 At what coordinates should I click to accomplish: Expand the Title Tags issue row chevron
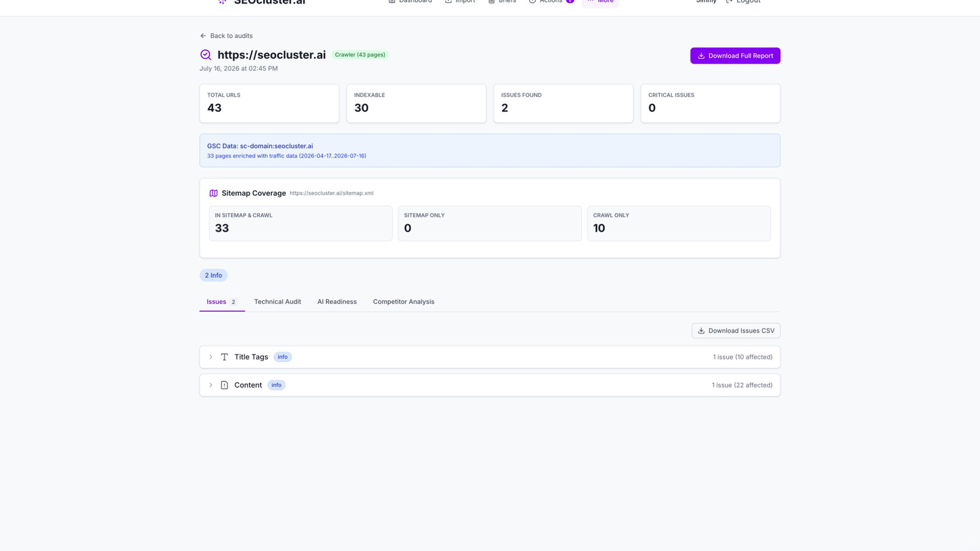tap(211, 357)
